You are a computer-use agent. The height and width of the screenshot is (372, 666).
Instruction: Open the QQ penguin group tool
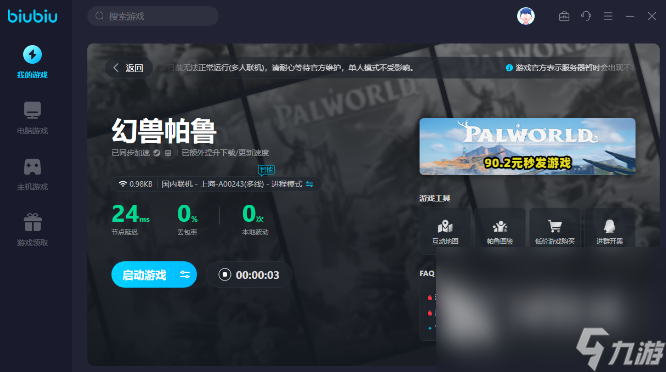coord(610,230)
